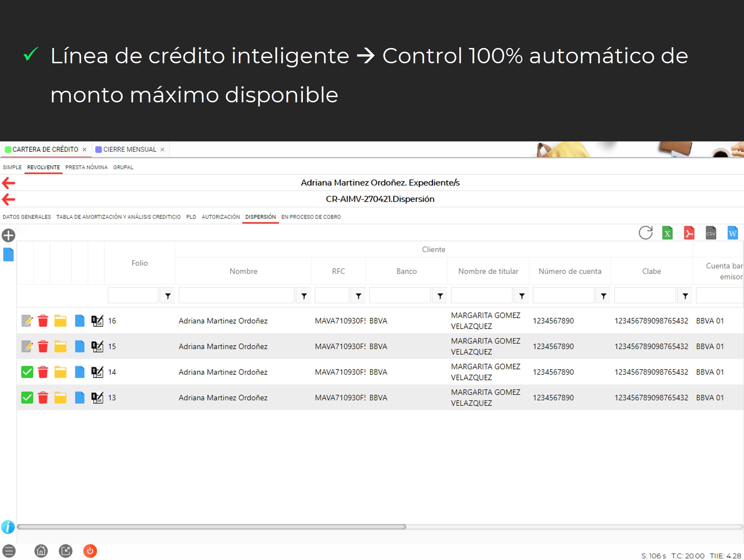This screenshot has width=744, height=560.
Task: Click the red power logout icon
Action: click(90, 551)
